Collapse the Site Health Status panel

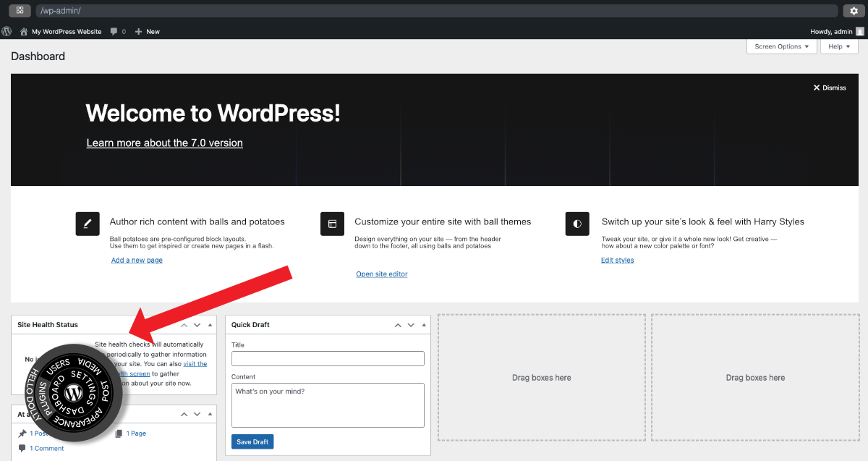tap(210, 325)
